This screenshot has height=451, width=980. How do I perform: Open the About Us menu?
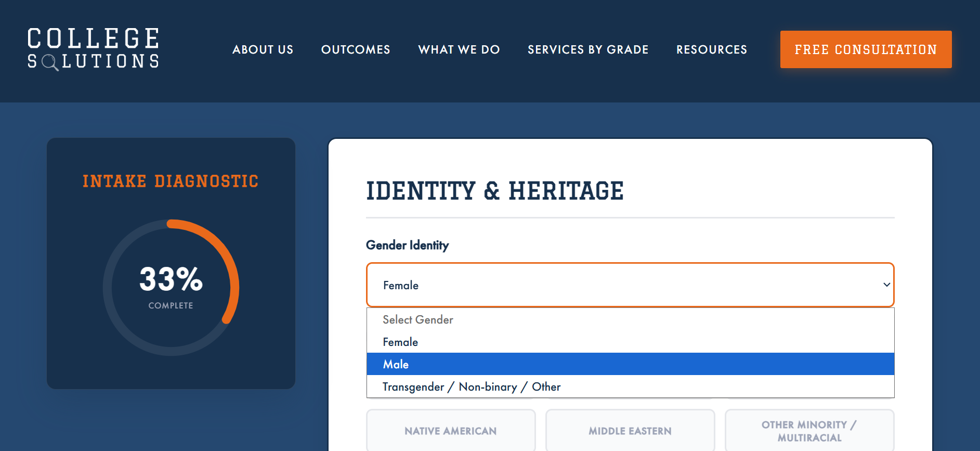click(x=263, y=49)
